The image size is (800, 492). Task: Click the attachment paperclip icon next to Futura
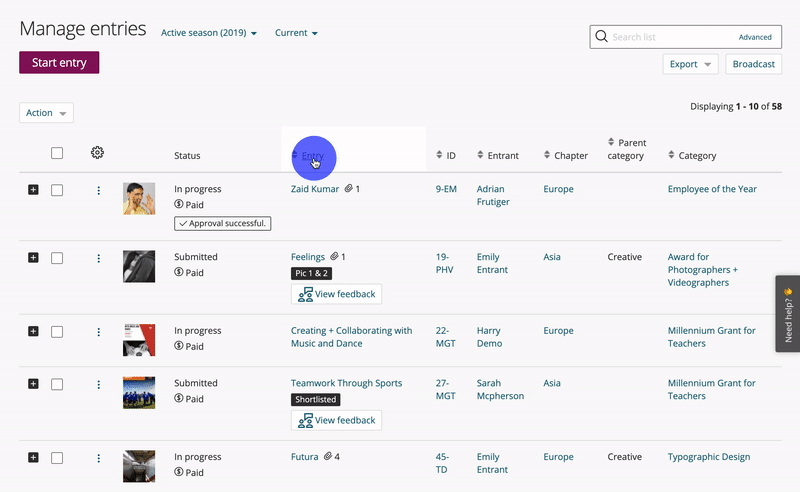pyautogui.click(x=328, y=456)
